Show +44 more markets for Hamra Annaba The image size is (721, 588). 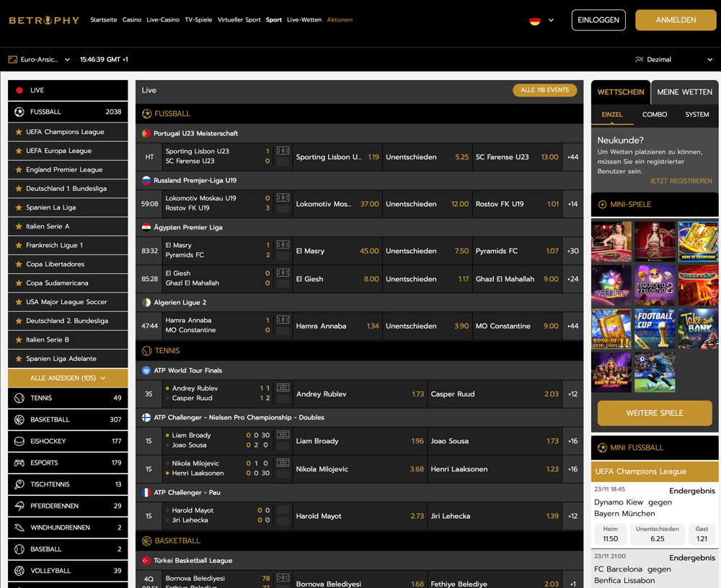tap(572, 326)
